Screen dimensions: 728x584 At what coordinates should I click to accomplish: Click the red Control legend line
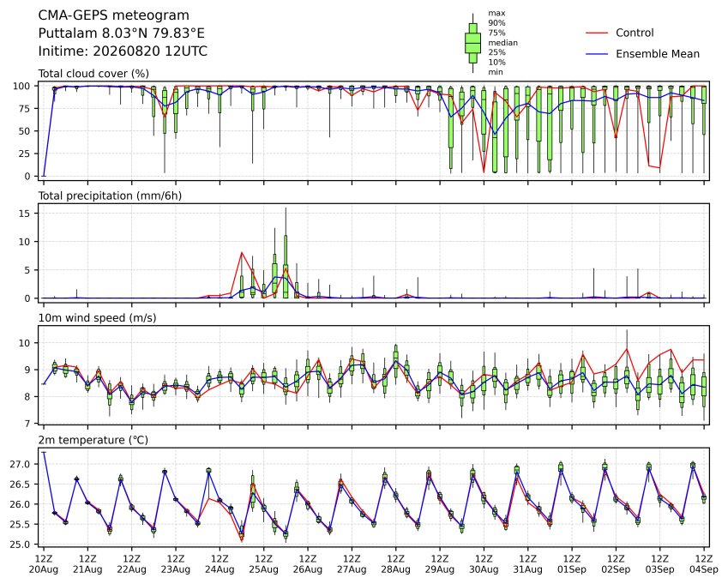coord(597,33)
